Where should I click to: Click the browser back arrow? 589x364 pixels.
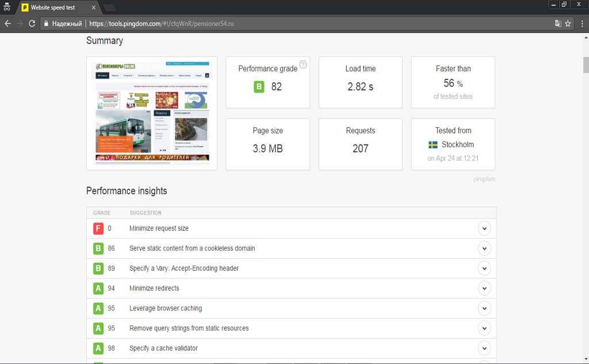tap(7, 24)
